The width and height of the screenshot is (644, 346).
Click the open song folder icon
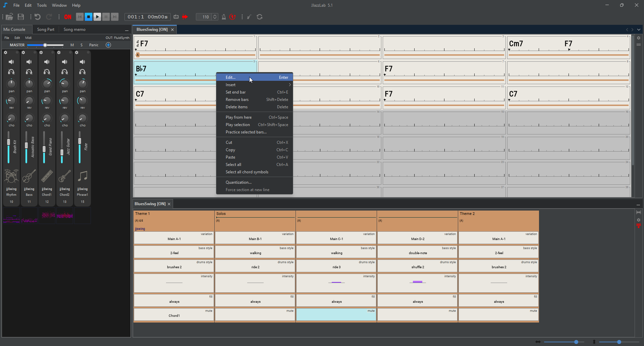[x=9, y=17]
